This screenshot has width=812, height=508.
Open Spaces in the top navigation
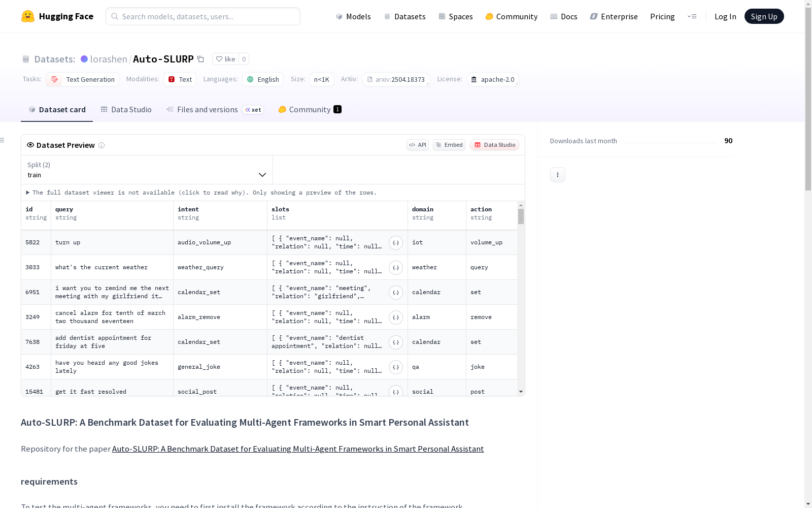point(456,16)
